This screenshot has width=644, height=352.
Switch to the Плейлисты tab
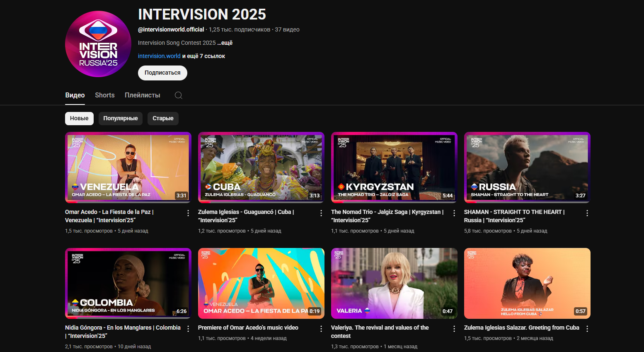(x=143, y=95)
